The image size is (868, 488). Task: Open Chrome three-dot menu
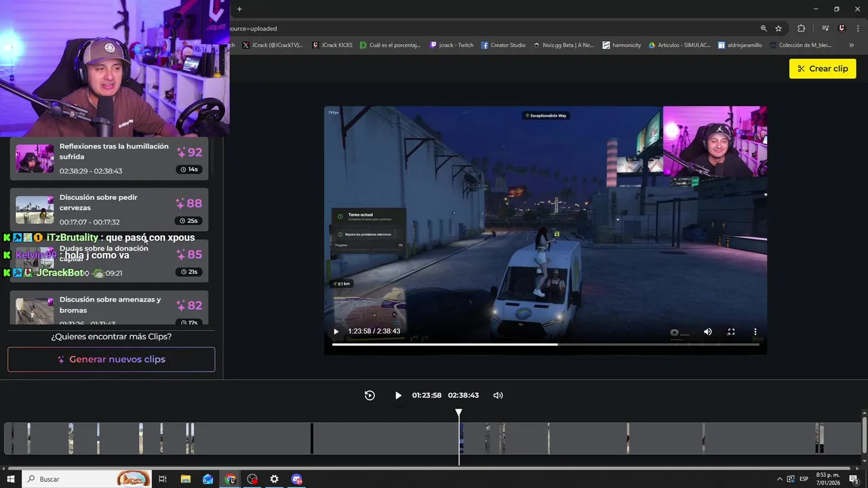click(x=857, y=28)
